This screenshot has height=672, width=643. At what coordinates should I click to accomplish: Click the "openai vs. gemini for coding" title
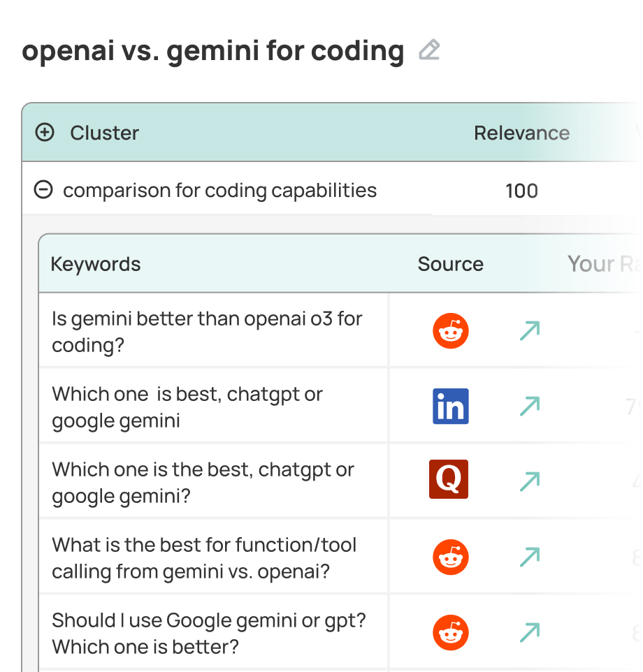pyautogui.click(x=213, y=51)
